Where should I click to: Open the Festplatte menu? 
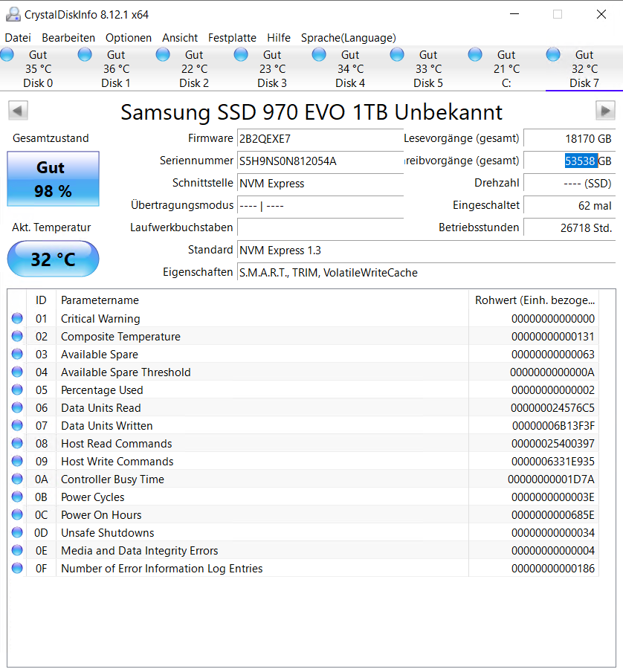click(232, 38)
